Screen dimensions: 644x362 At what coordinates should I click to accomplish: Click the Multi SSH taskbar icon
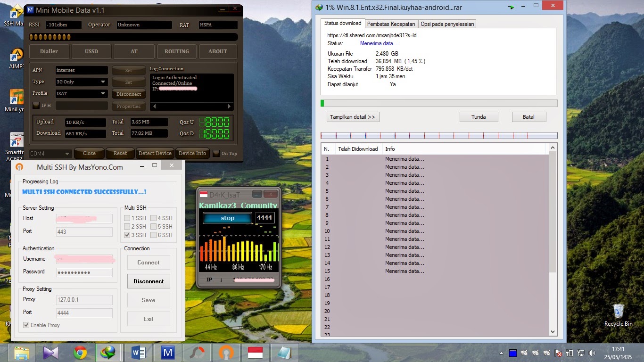point(226,353)
